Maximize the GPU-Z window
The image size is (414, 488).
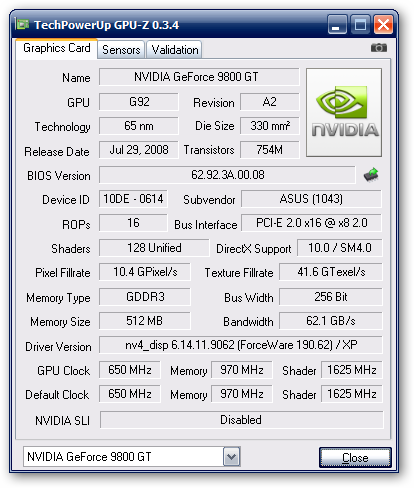coord(360,24)
